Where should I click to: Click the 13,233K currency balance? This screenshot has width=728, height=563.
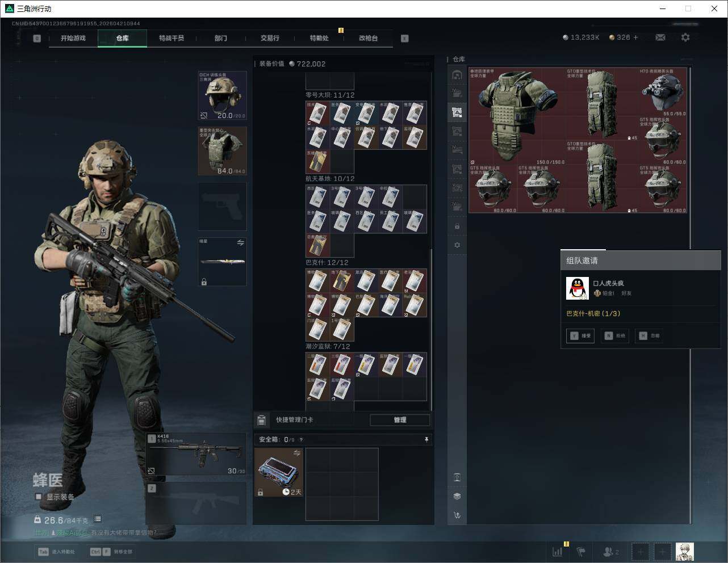point(581,37)
